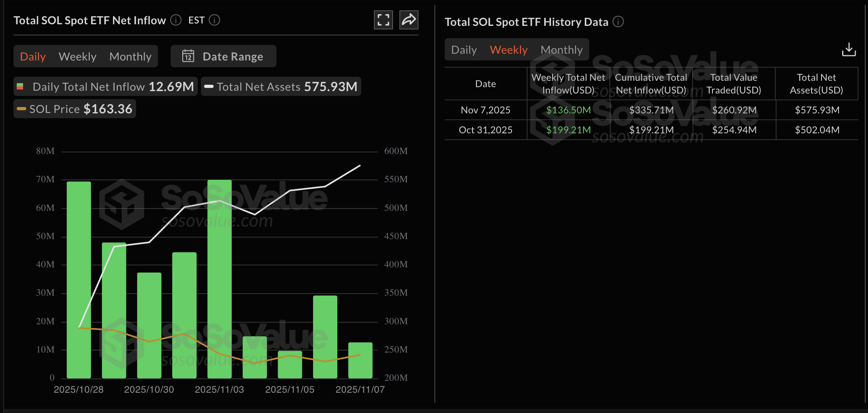
Task: Switch the inflow chart to Monthly view
Action: point(130,56)
